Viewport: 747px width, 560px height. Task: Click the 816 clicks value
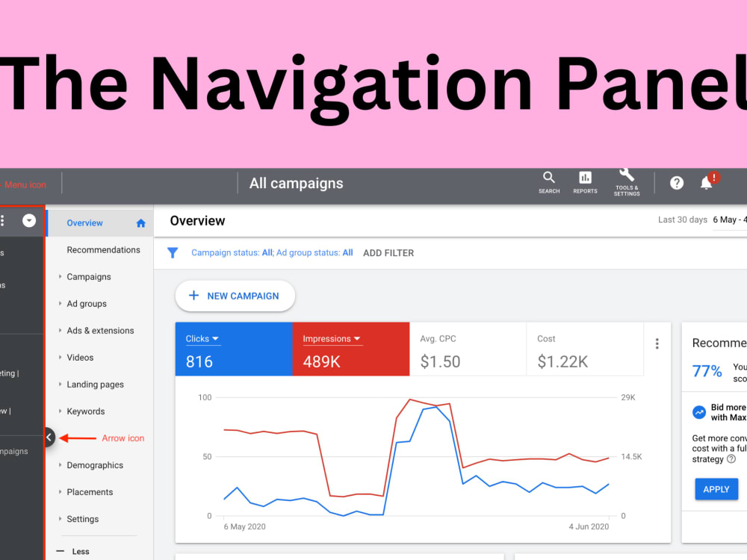pos(199,362)
